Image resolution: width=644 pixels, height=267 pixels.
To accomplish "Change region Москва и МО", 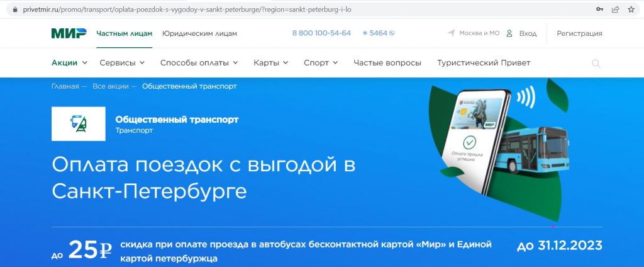I will pyautogui.click(x=479, y=33).
